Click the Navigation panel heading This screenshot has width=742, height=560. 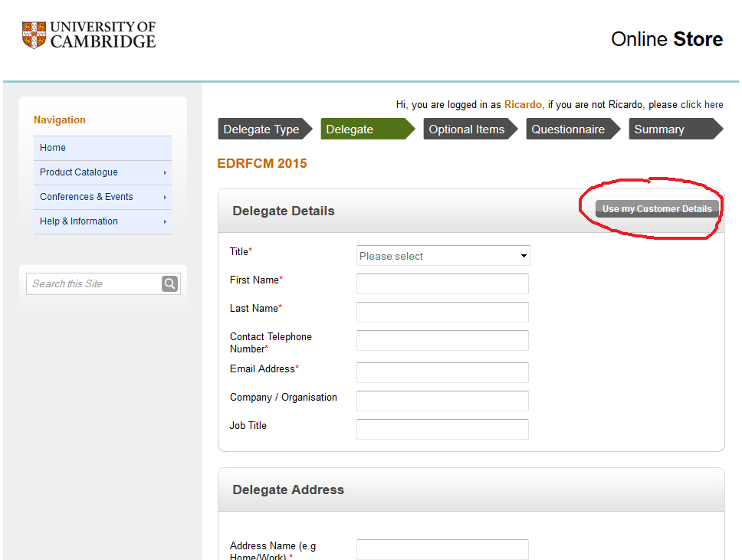[60, 120]
